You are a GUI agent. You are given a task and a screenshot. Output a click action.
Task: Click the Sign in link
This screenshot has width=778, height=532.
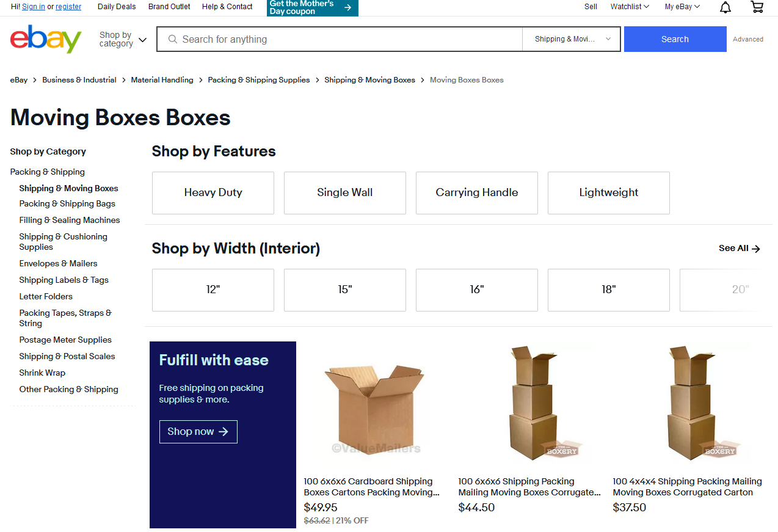coord(33,7)
